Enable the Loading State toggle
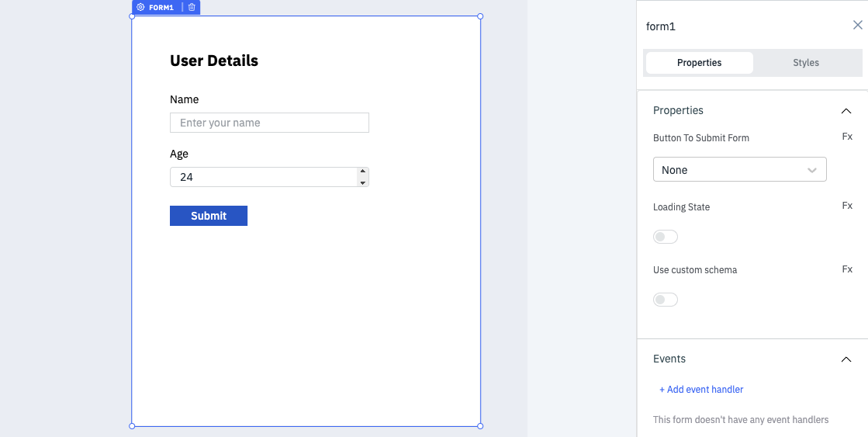The width and height of the screenshot is (868, 437). pyautogui.click(x=666, y=237)
